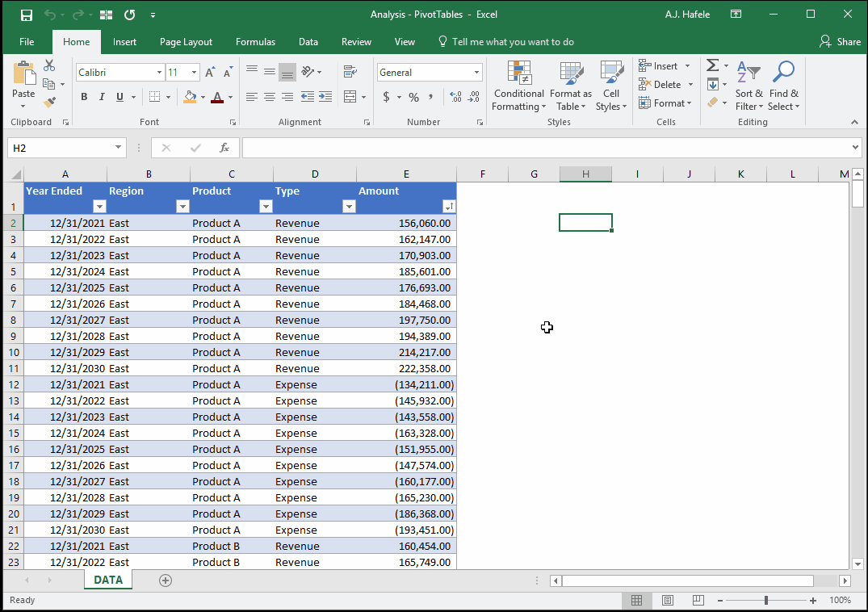Click the red Font Color button
This screenshot has width=868, height=612.
tap(217, 97)
